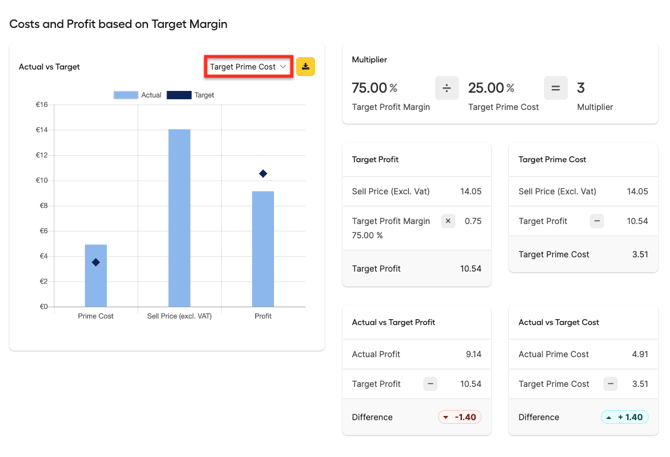The width and height of the screenshot is (670, 457).
Task: Click the Sell Price actual bar
Action: (179, 218)
